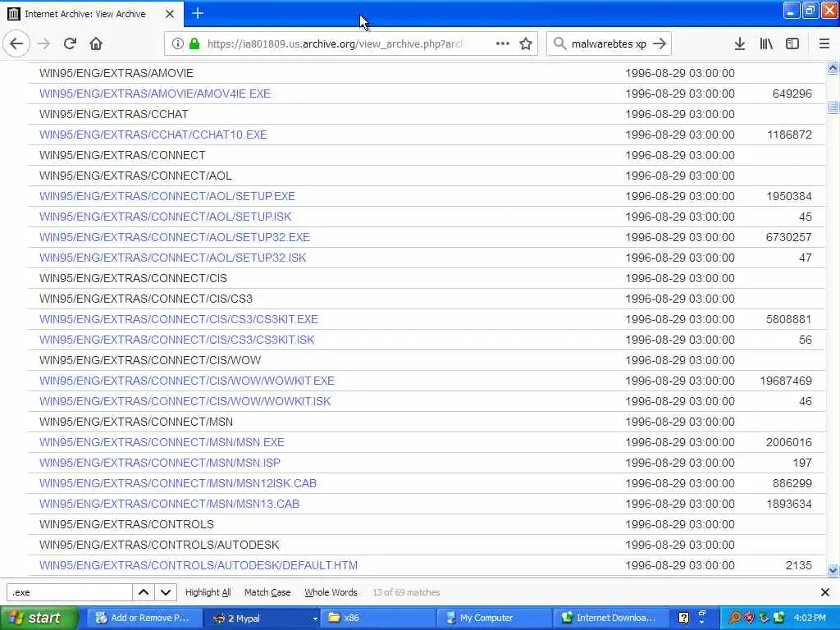
Task: Open CS3KIT.EXE file link
Action: tap(178, 319)
